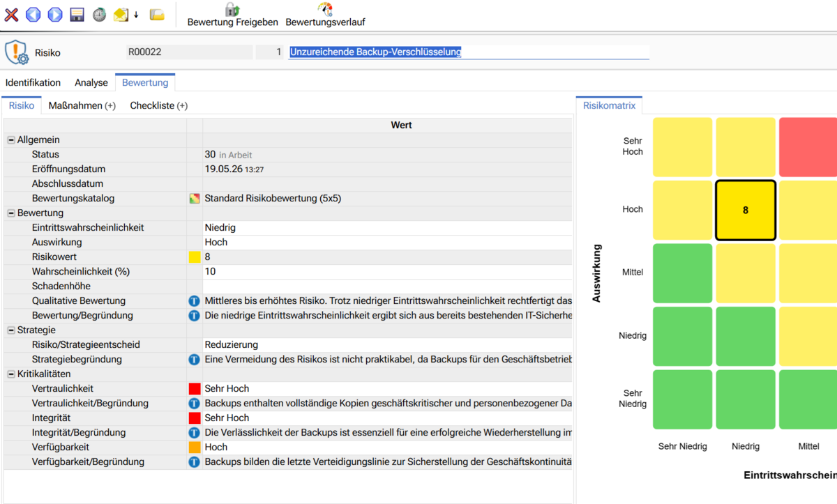Switch to the Analyse tab
This screenshot has height=504, width=837.
(x=91, y=82)
